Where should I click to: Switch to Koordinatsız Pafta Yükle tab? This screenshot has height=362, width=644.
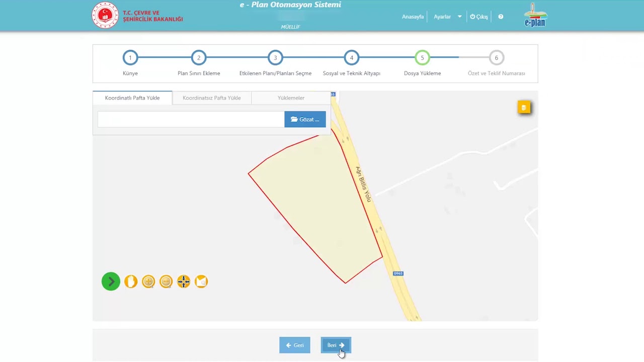click(212, 98)
